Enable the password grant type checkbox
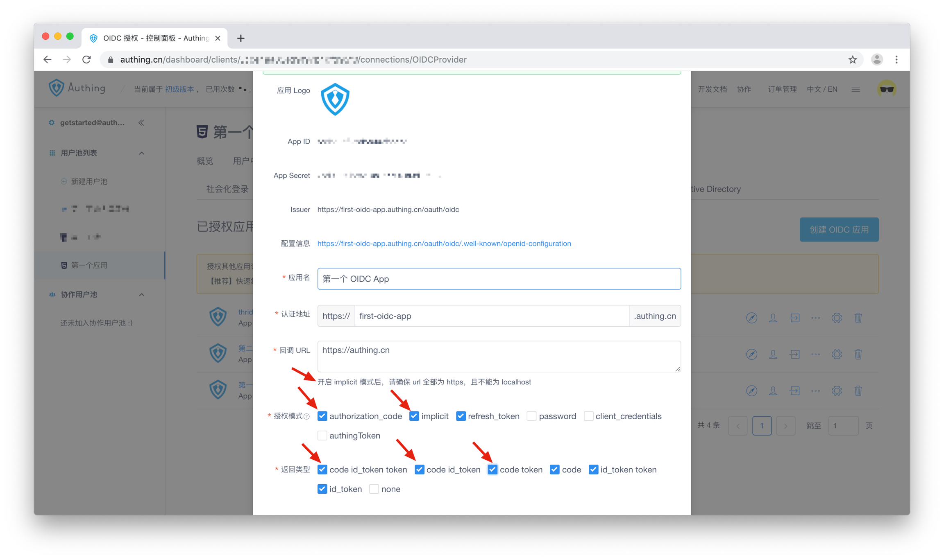 click(531, 416)
